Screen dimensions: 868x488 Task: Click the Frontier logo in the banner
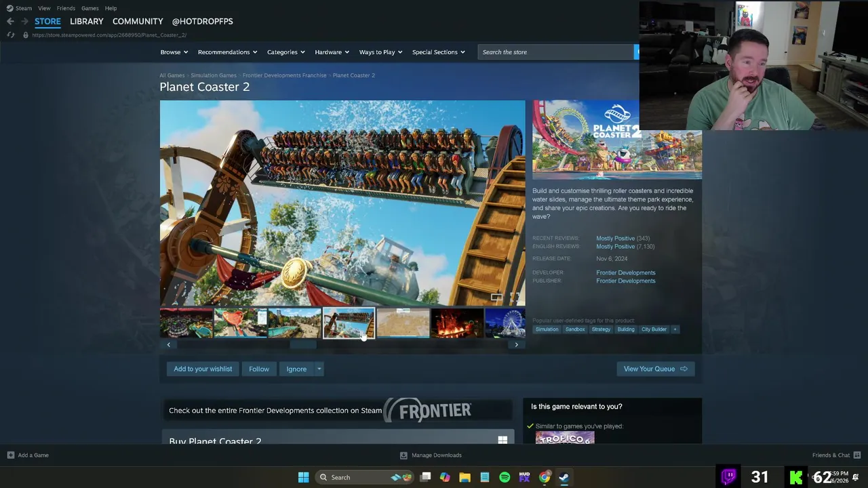428,410
